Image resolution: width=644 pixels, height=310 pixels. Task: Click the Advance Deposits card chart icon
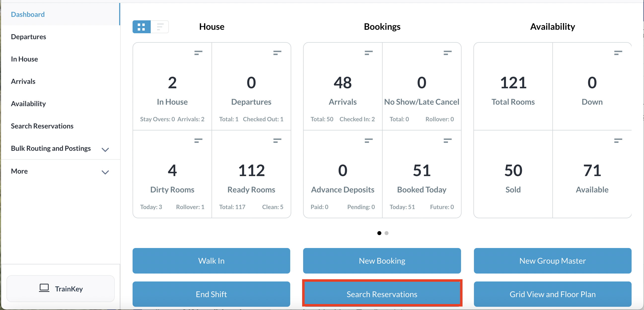(x=368, y=140)
